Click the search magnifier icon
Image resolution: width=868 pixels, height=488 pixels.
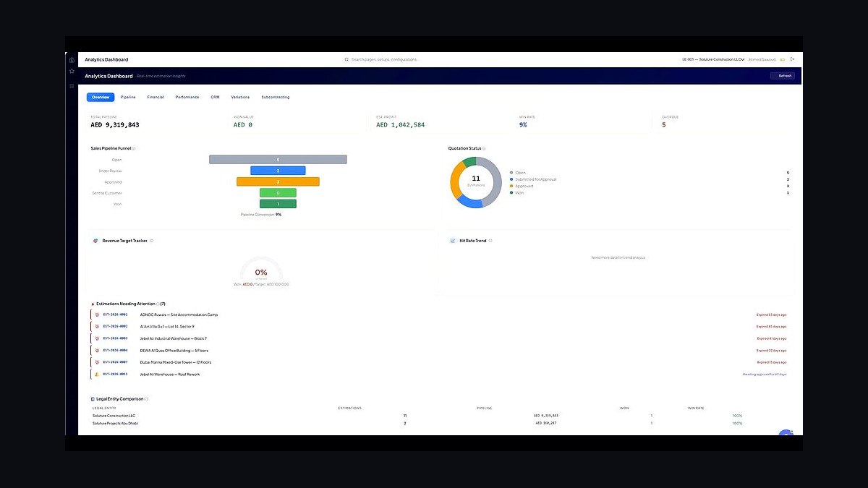[346, 59]
